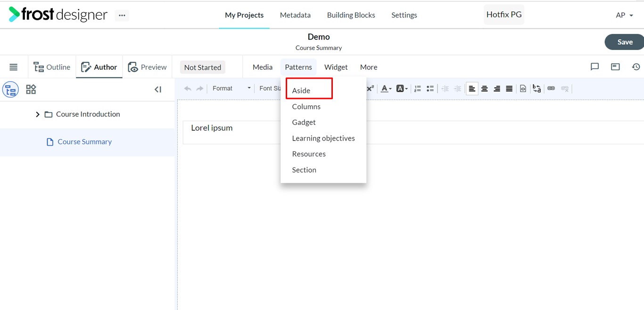Switch to Author view
Image resolution: width=644 pixels, height=310 pixels.
(99, 67)
